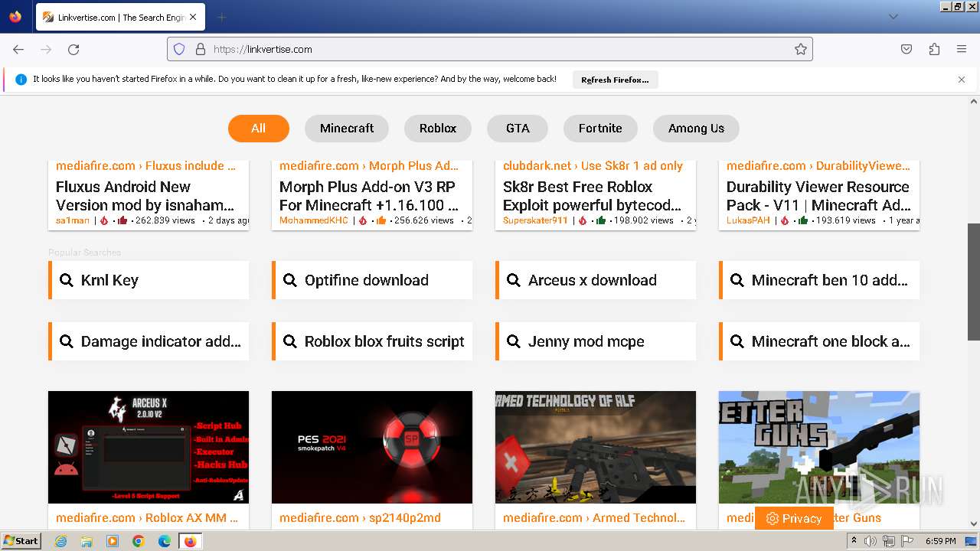This screenshot has height=551, width=980.
Task: Open the Arceus X thumbnail
Action: [149, 447]
